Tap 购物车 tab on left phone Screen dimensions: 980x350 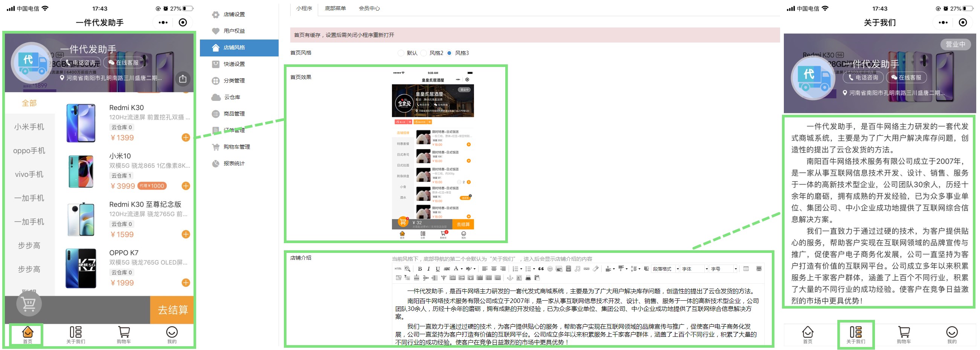coord(123,335)
